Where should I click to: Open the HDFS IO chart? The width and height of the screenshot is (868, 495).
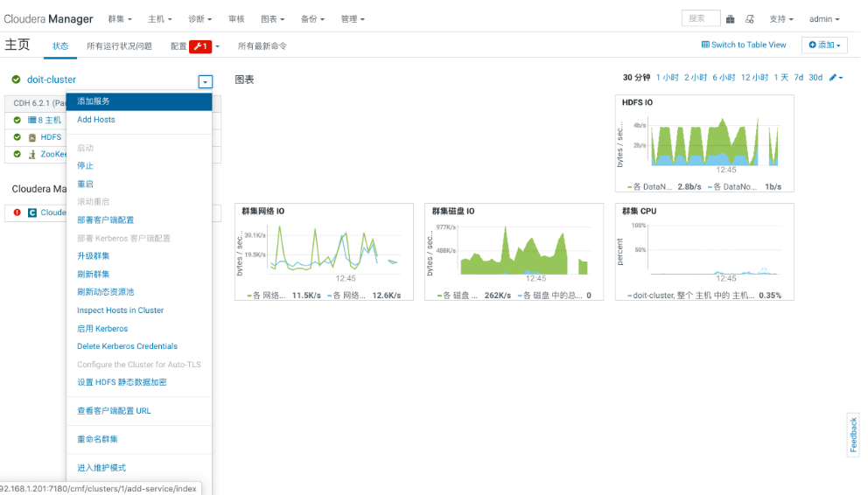[x=704, y=143]
